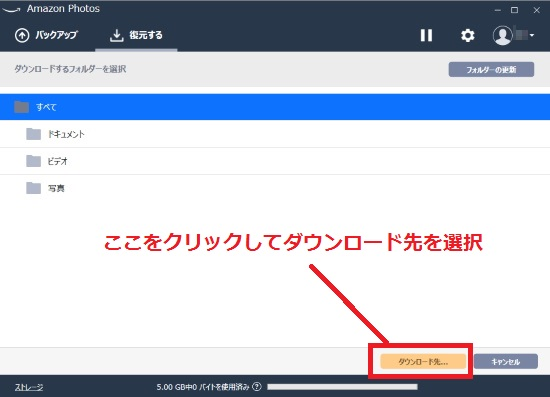
Task: Pause syncing with the pause icon
Action: click(426, 35)
